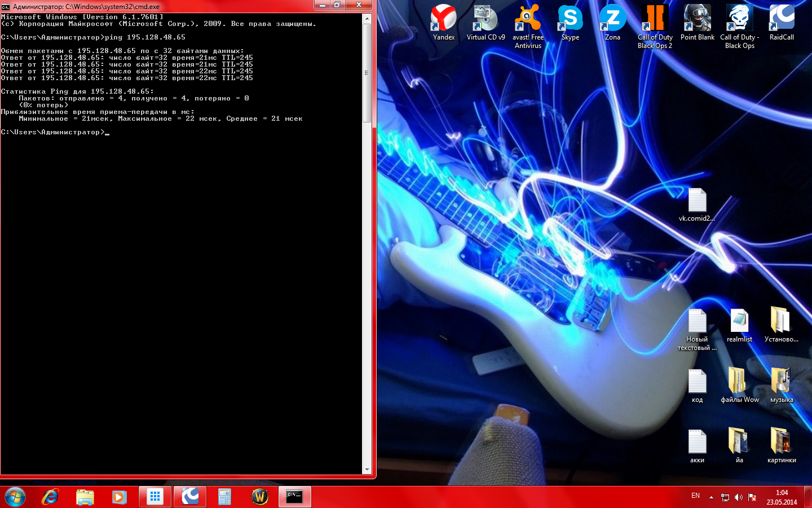Click the '(0% потерь)' text
This screenshot has height=508, width=812.
[x=43, y=105]
